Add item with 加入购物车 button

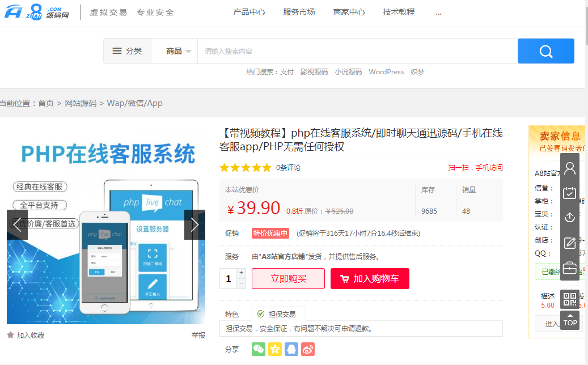click(x=370, y=278)
